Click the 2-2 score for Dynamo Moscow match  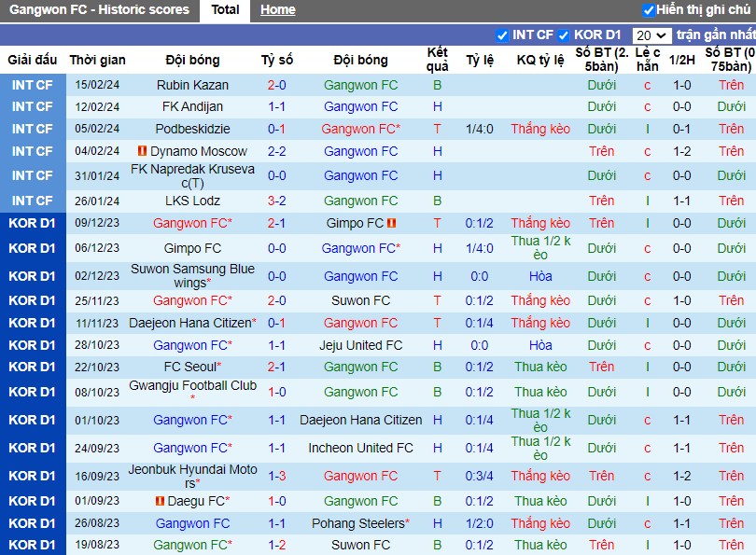(x=277, y=151)
